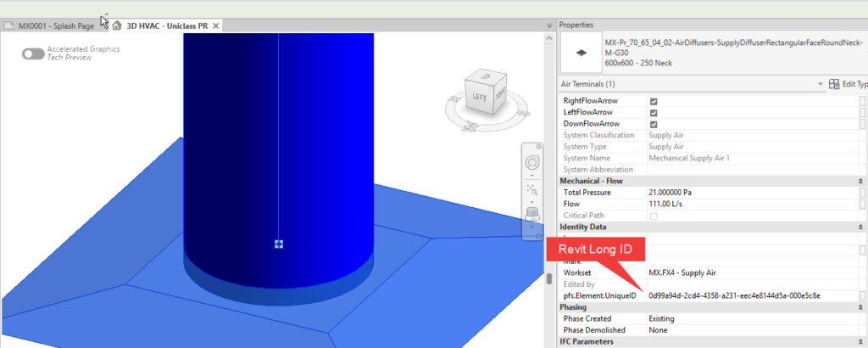Uncheck the DownFlowArrow checkbox

[x=654, y=124]
